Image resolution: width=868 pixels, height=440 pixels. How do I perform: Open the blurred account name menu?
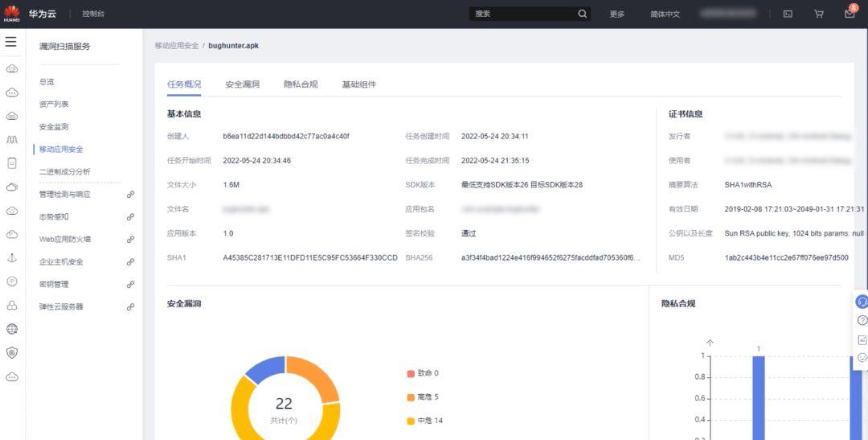coord(728,14)
